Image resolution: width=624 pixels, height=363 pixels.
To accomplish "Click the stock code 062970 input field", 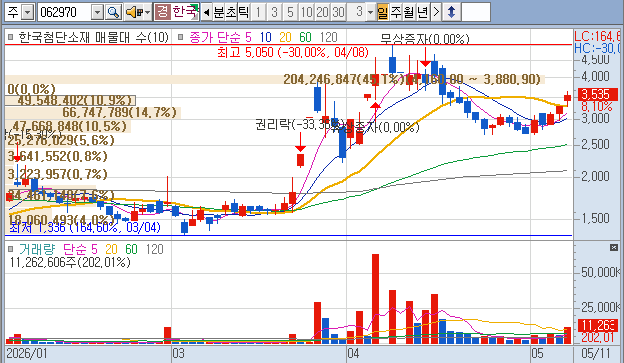I will point(64,12).
